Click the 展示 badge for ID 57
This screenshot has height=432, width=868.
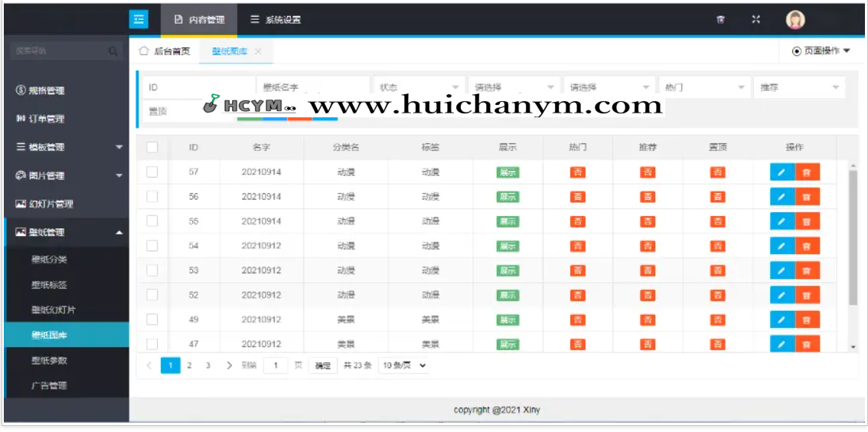[507, 172]
